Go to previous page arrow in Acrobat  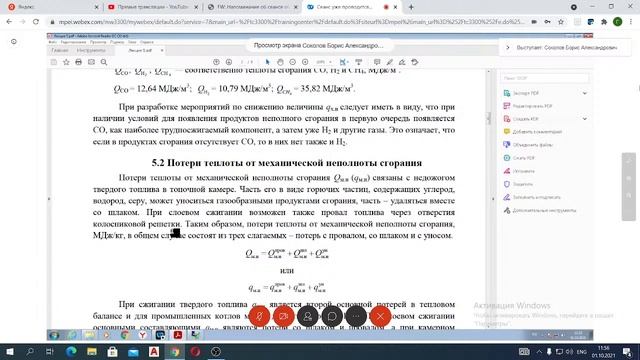216,62
